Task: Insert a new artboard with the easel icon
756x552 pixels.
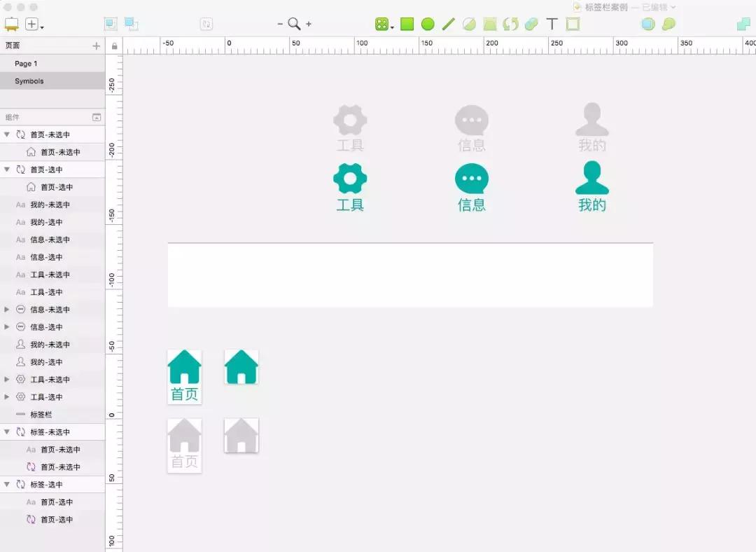Action: tap(10, 23)
